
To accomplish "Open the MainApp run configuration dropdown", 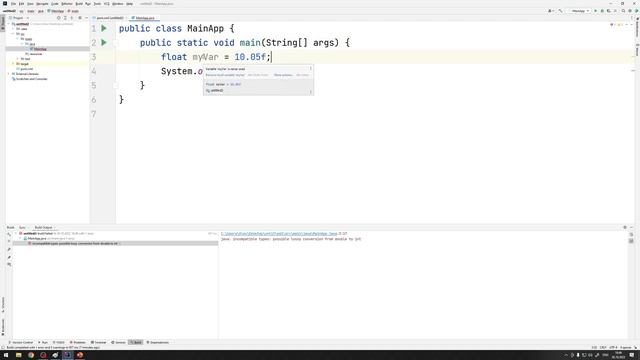I will [x=580, y=11].
